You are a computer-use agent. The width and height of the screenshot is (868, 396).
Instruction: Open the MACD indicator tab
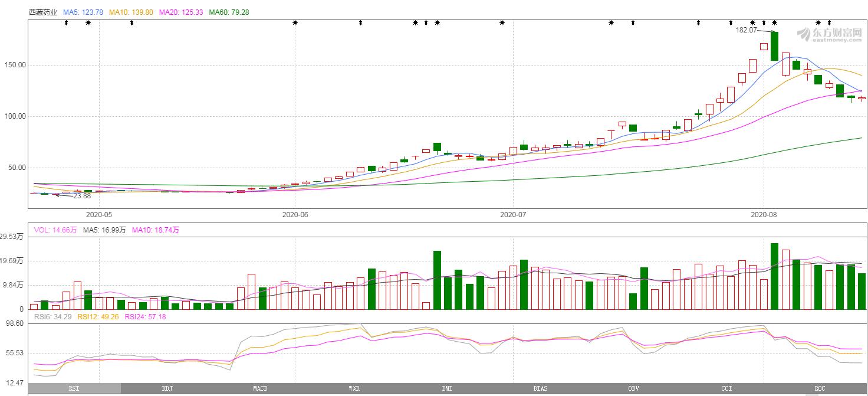(x=260, y=388)
